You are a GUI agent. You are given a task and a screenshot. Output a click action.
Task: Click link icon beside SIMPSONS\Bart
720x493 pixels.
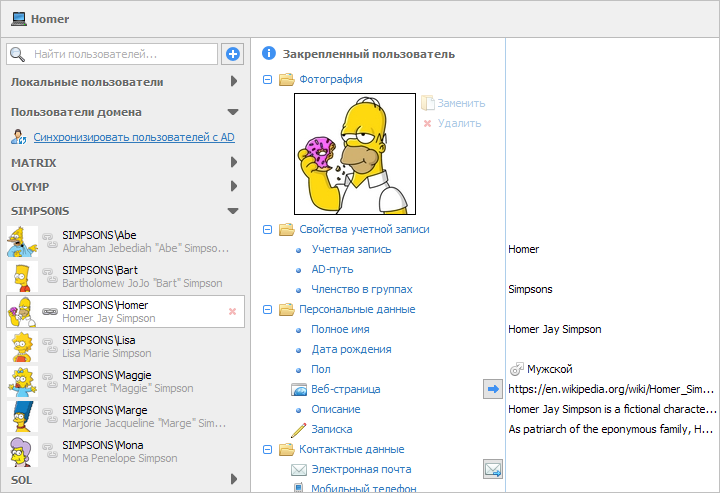click(50, 276)
